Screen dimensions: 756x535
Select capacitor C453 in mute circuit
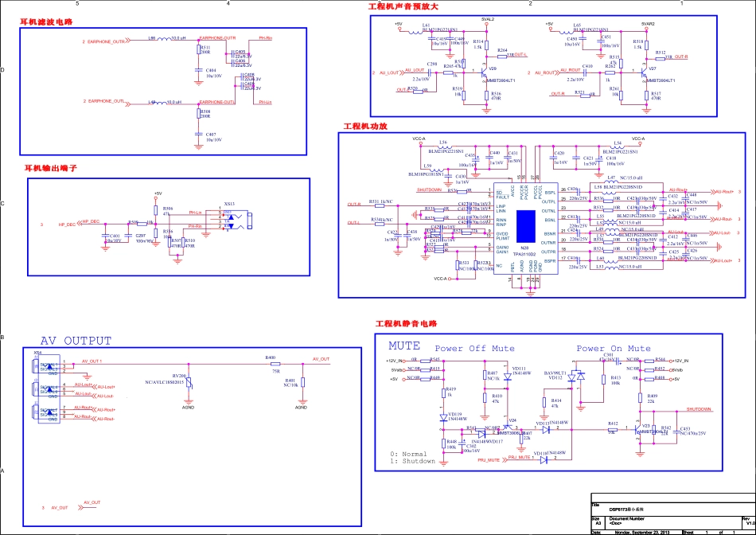tap(675, 431)
